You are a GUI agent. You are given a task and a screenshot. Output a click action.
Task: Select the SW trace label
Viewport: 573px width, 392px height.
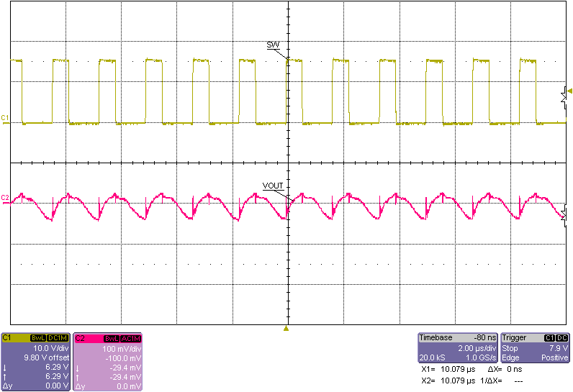pyautogui.click(x=273, y=45)
